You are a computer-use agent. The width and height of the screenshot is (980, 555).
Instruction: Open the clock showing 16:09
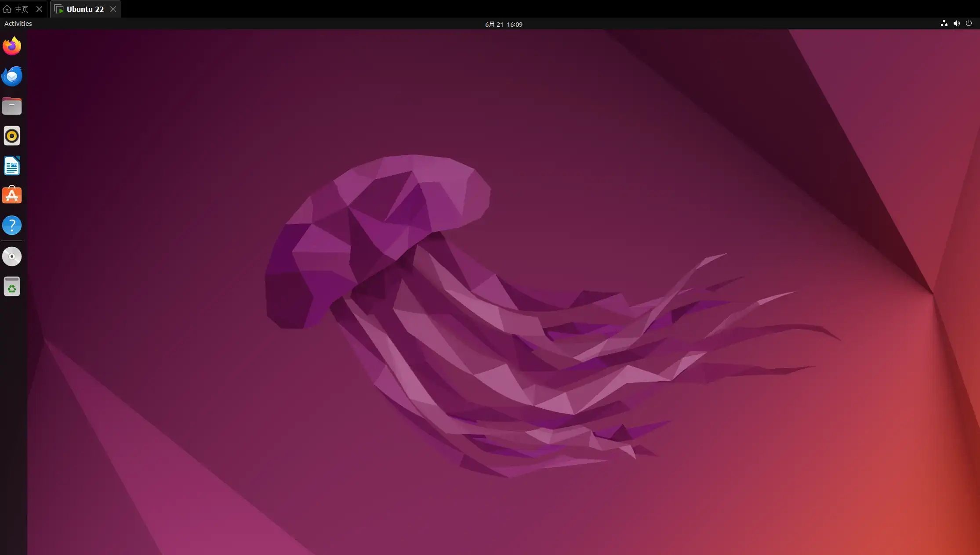point(504,25)
